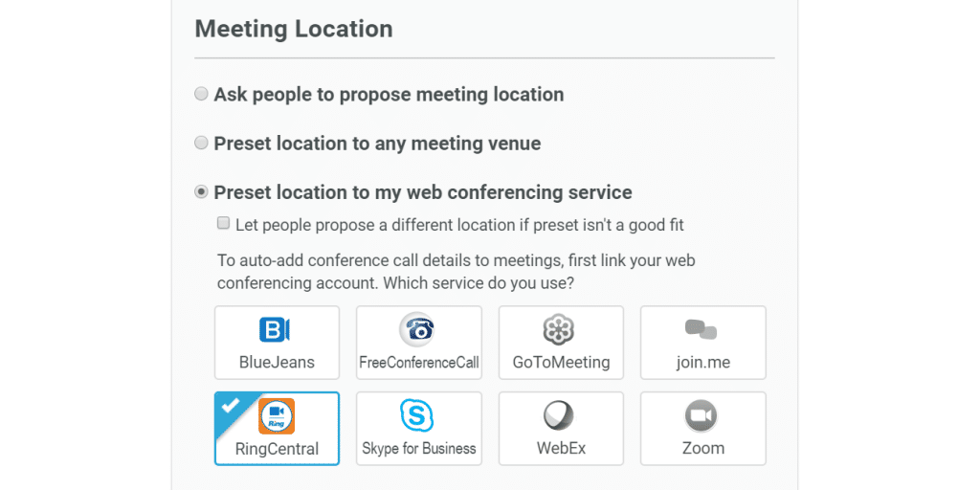Click the Skype for Business label text
The width and height of the screenshot is (980, 490).
tap(419, 448)
